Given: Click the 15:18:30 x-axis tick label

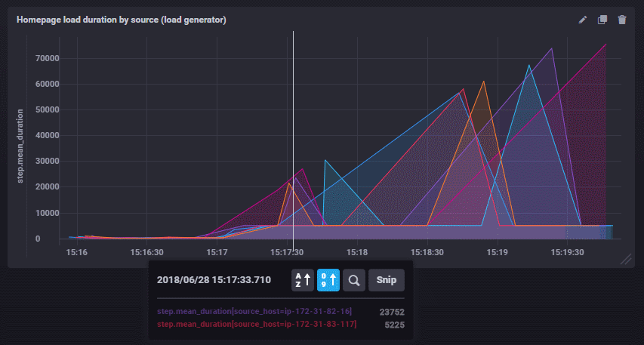Looking at the screenshot, I should [427, 252].
